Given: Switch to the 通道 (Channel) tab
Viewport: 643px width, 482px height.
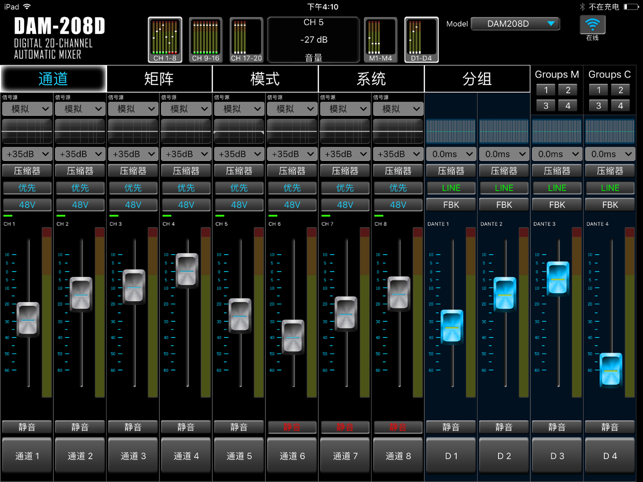Looking at the screenshot, I should [53, 79].
